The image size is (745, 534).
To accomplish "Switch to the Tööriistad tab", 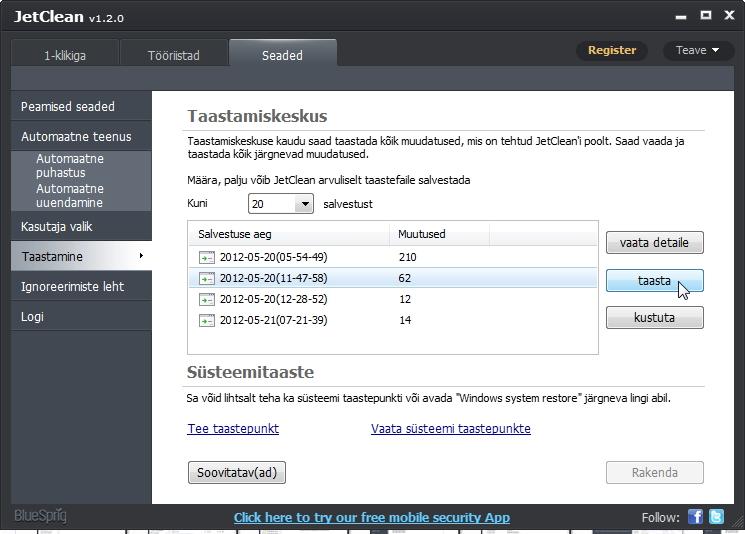I will (x=174, y=56).
